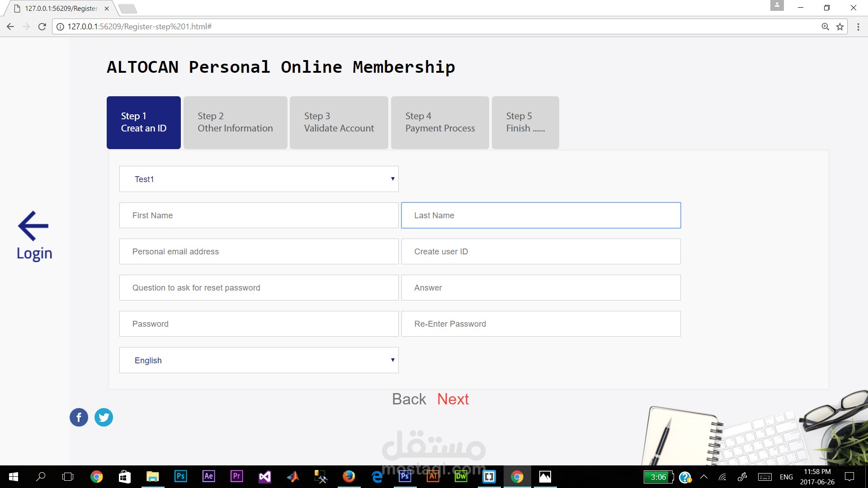Expand the Test1 dropdown
Image resolution: width=868 pixels, height=488 pixels.
pos(259,179)
